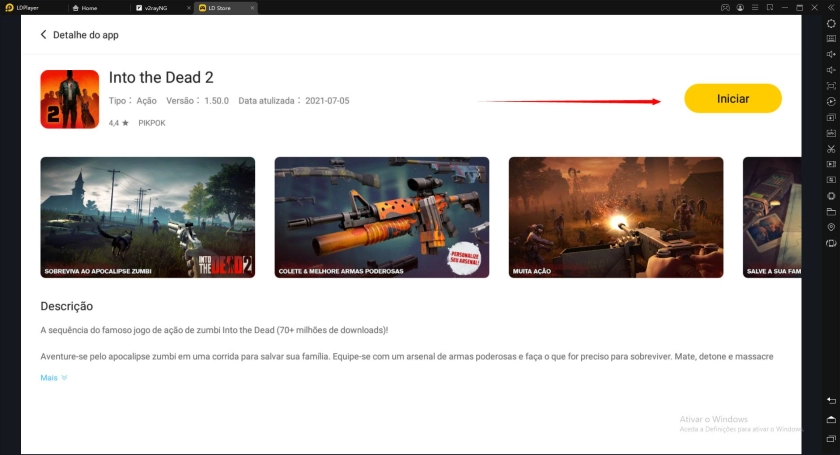
Task: Open the user account icon
Action: (739, 7)
